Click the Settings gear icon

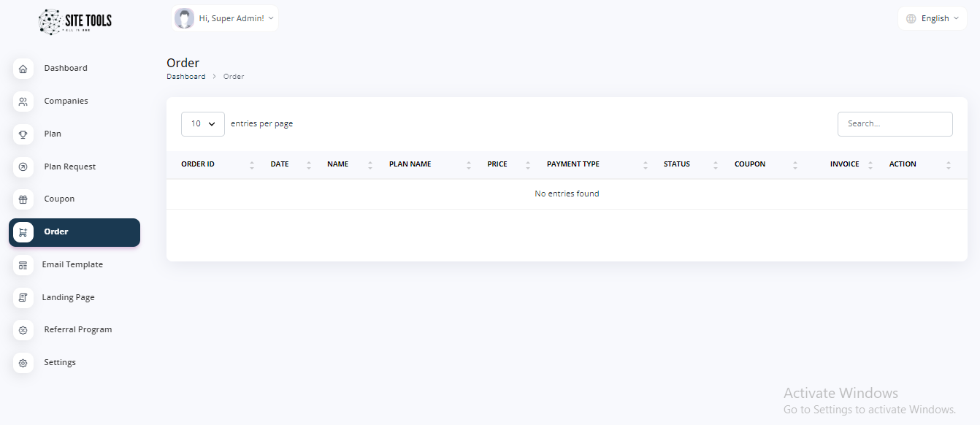point(23,363)
